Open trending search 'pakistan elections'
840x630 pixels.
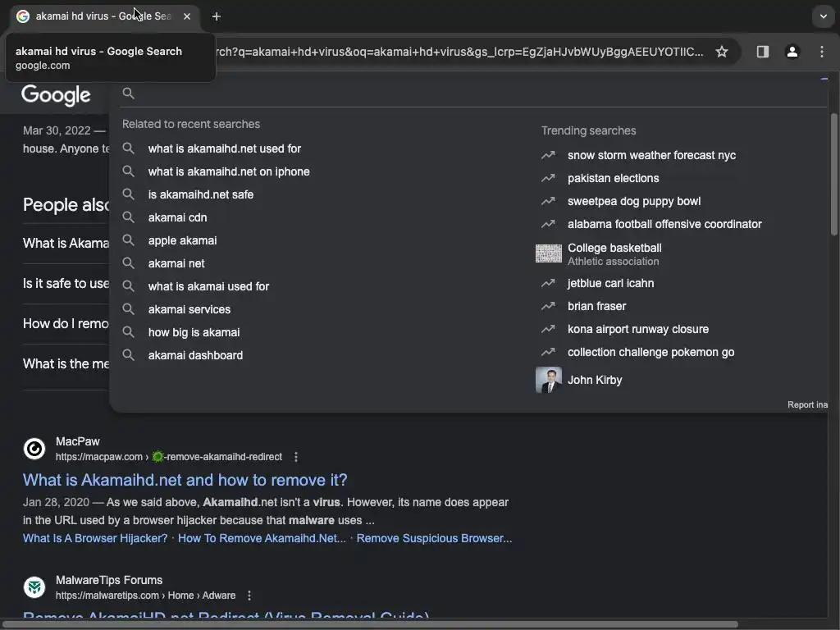click(x=613, y=178)
